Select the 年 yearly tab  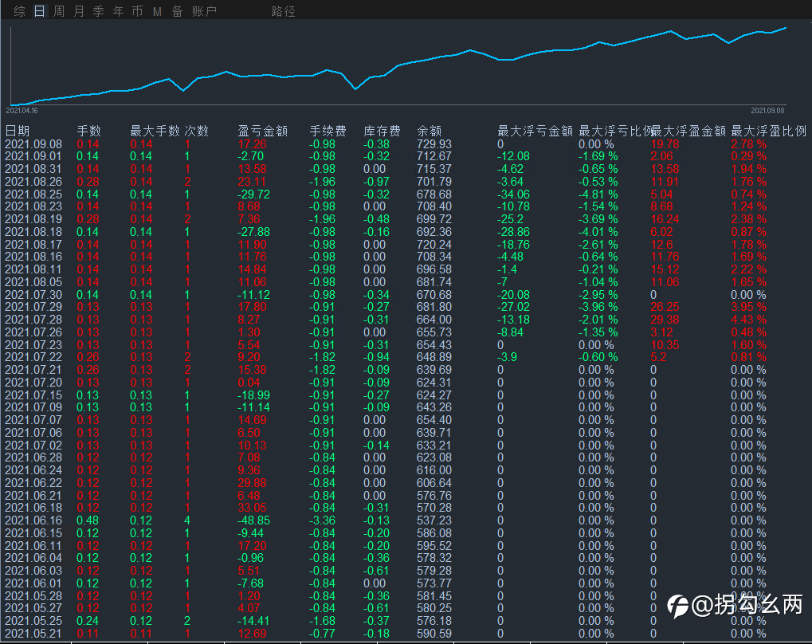(x=118, y=11)
